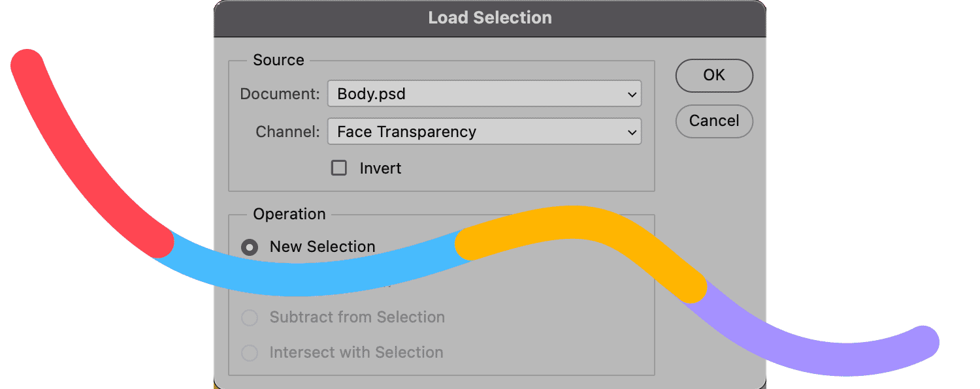This screenshot has width=980, height=389.
Task: Choose the Subtract from Selection radio button
Action: 250,318
